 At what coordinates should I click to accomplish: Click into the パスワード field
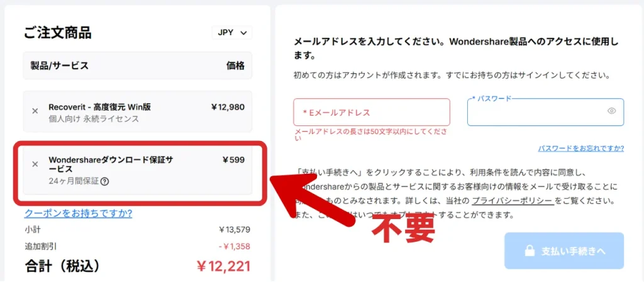536,112
